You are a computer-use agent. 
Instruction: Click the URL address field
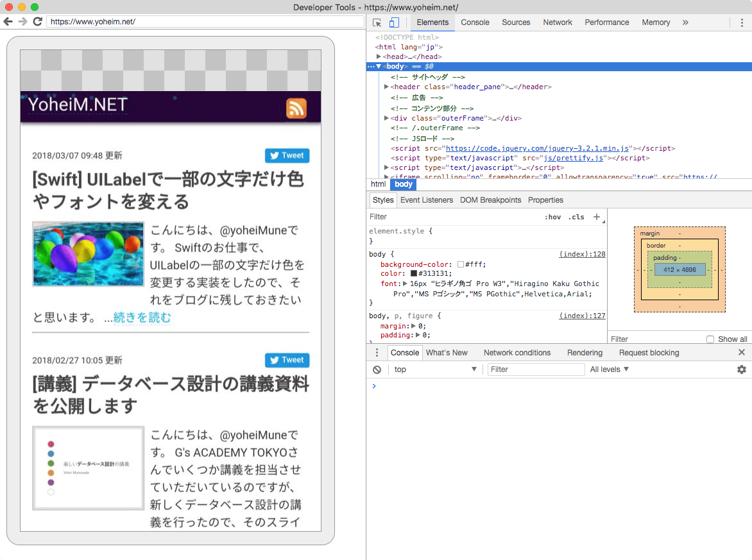[x=205, y=22]
